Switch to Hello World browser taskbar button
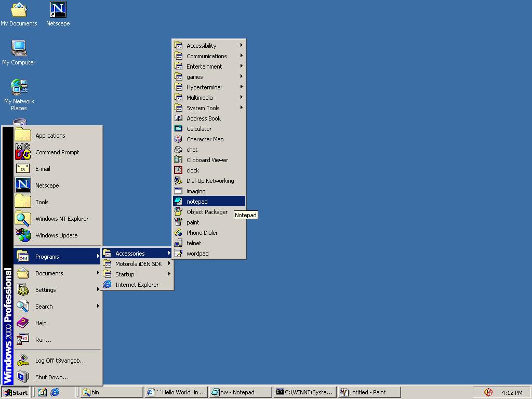Viewport: 532px width, 399px height. [177, 393]
